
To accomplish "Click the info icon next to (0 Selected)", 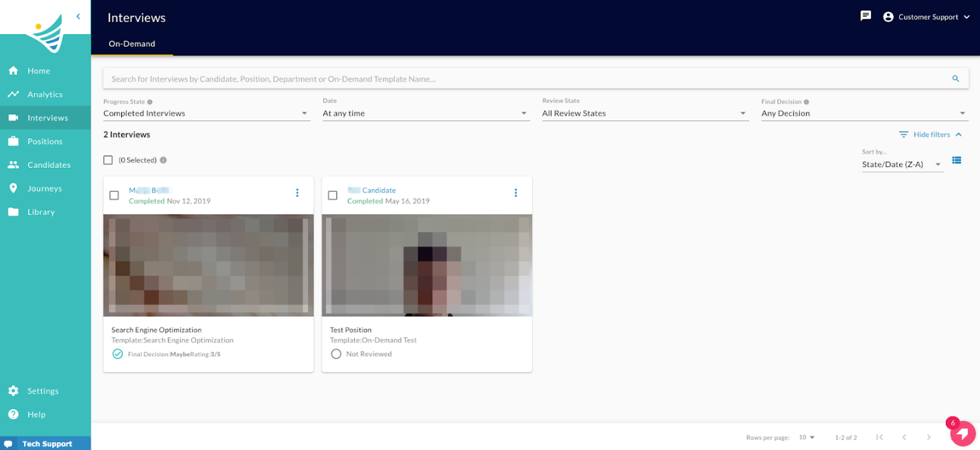I will [x=163, y=160].
